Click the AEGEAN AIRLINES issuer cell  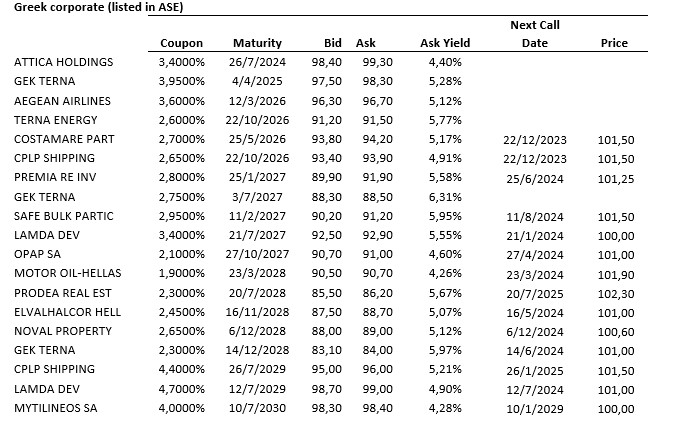pyautogui.click(x=62, y=101)
